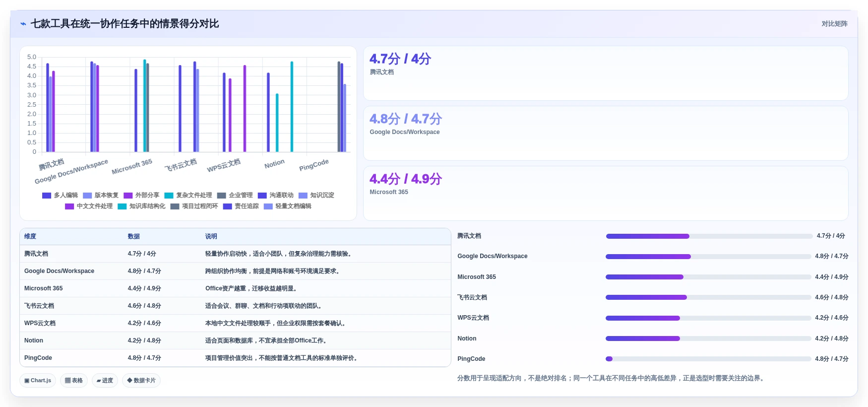This screenshot has width=868, height=407.
Task: Click the Notion label on the chart axis
Action: click(x=274, y=164)
